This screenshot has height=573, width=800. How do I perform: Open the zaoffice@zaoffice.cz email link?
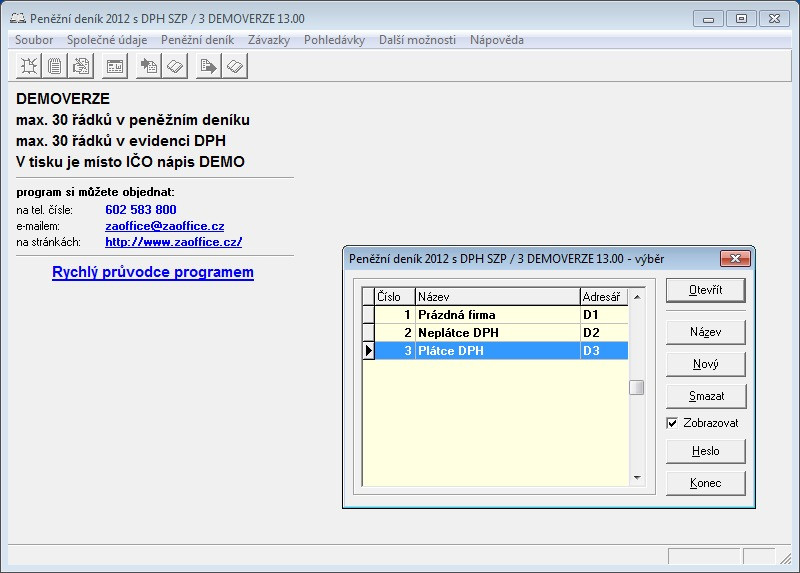click(x=165, y=226)
